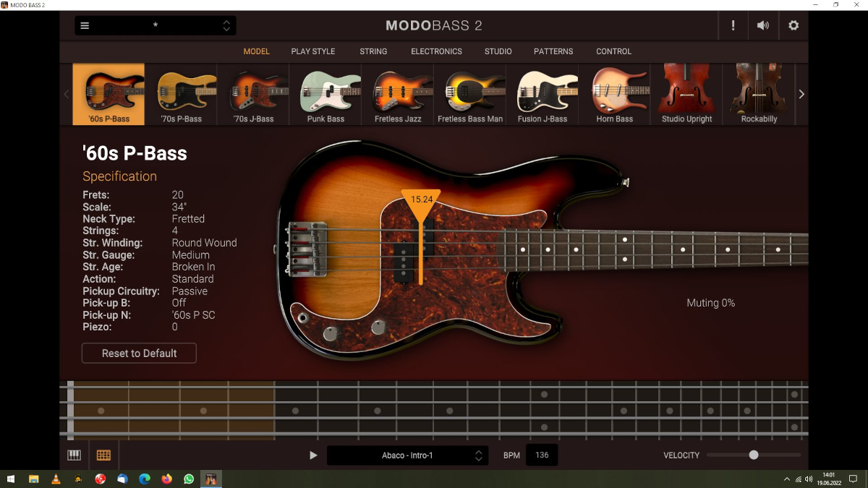868x488 pixels.
Task: Open File Explorer from the taskbar
Action: click(x=33, y=479)
